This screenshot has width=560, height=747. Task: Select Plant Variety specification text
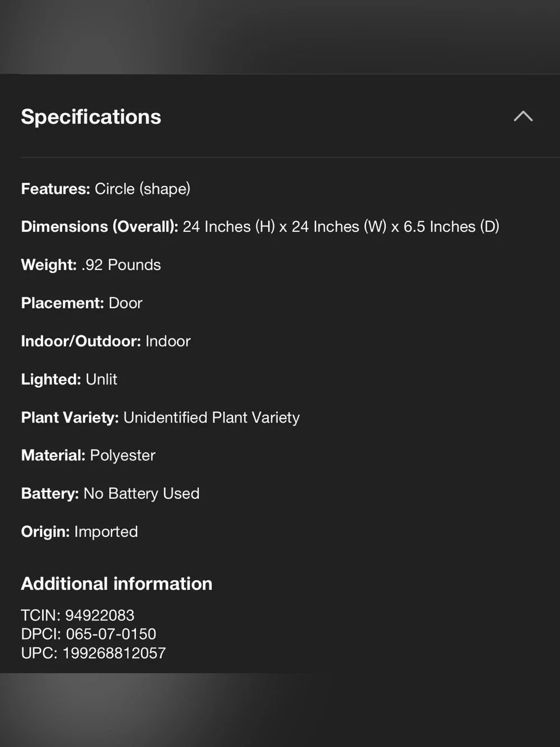[x=160, y=417]
